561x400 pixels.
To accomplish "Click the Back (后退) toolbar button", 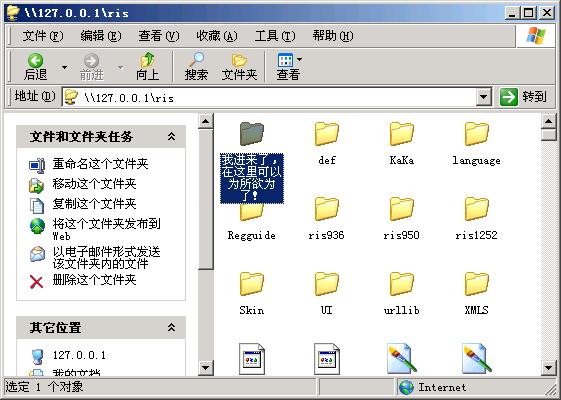I will [35, 67].
